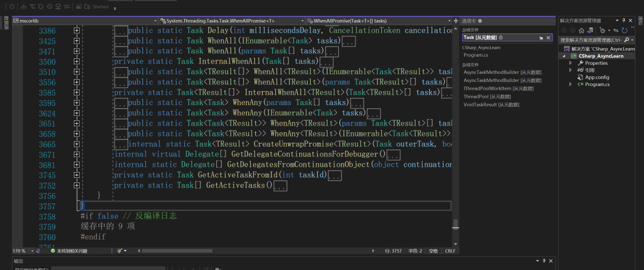Click Solution Explorer forward arrow
The height and width of the screenshot is (270, 644).
coord(572,30)
